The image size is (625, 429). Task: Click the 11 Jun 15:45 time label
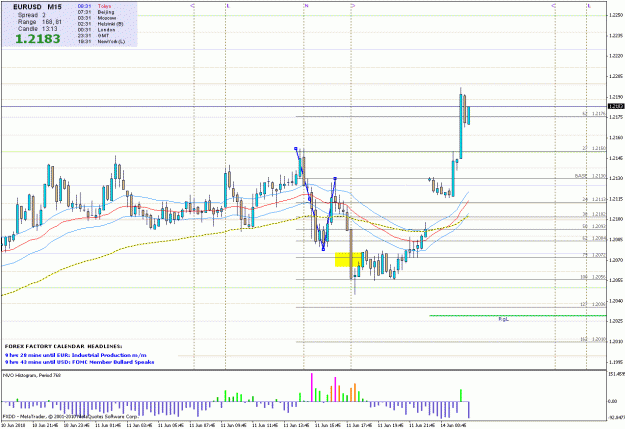327,425
